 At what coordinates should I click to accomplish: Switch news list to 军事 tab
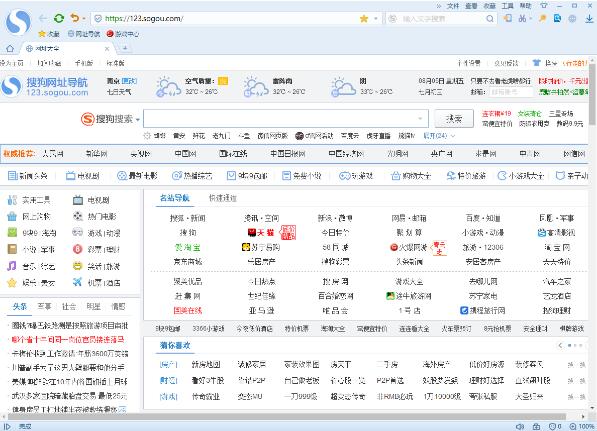tap(44, 306)
